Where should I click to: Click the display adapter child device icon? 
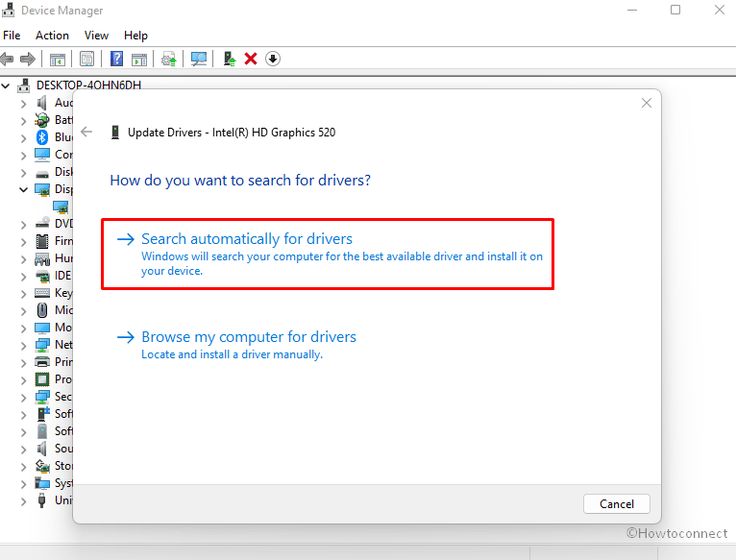click(61, 207)
